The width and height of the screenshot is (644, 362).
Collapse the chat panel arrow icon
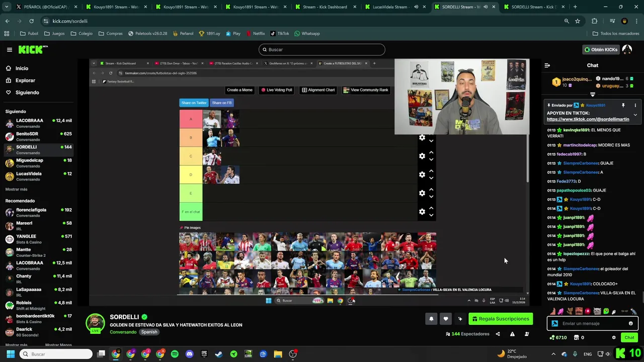click(x=547, y=65)
